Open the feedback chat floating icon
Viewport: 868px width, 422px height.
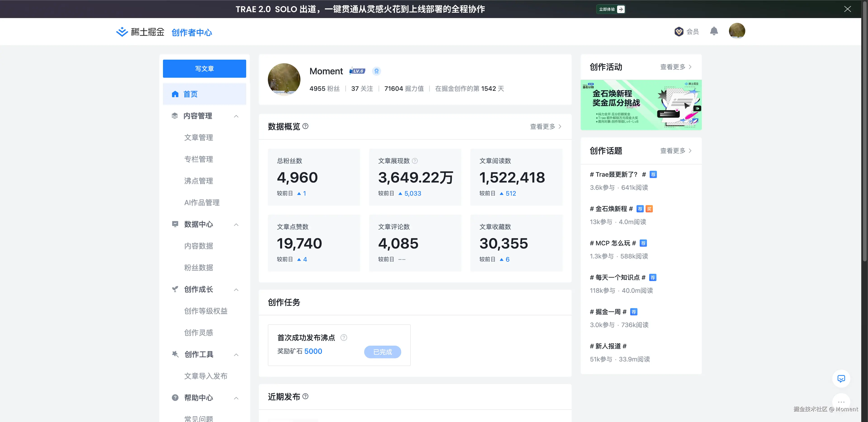pos(841,379)
